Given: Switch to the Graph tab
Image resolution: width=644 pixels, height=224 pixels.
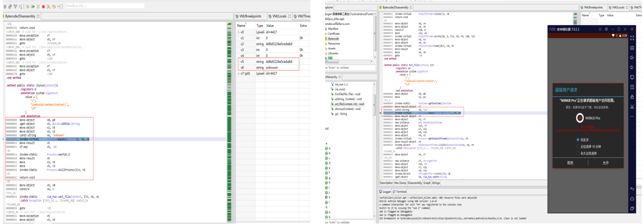Looking at the screenshot, I should [427, 183].
